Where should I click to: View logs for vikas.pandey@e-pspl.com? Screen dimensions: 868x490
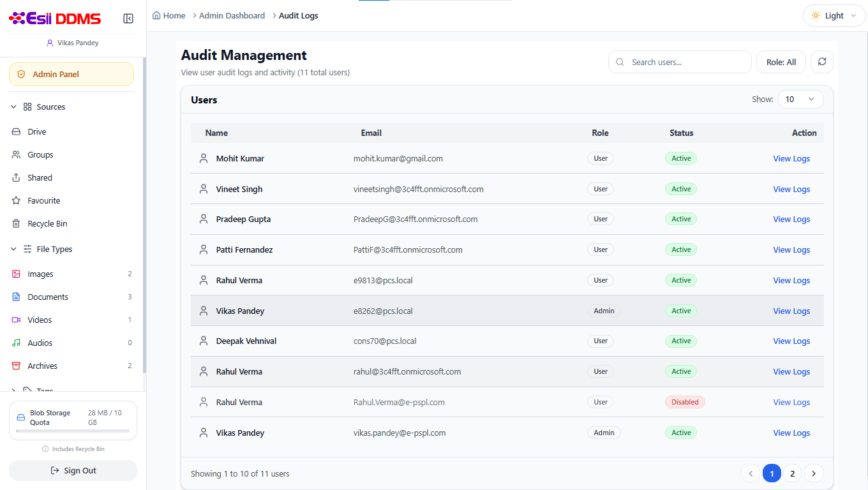tap(791, 433)
